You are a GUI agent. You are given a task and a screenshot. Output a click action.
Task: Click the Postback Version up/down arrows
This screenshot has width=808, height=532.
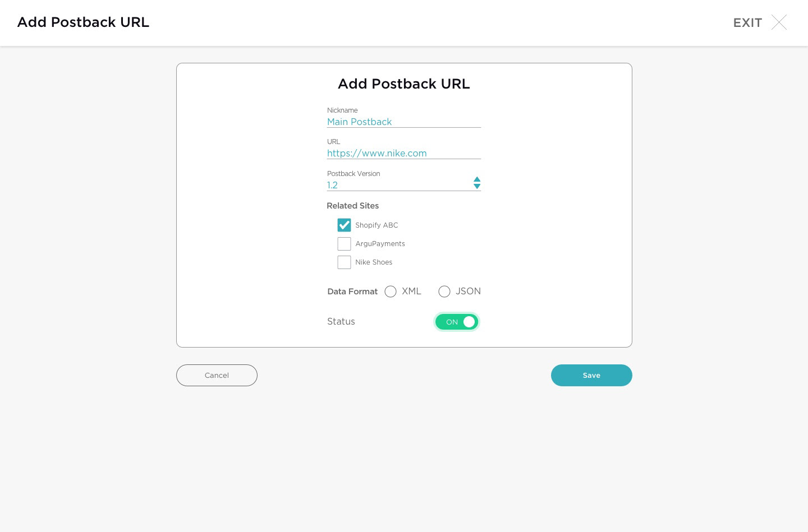point(477,183)
